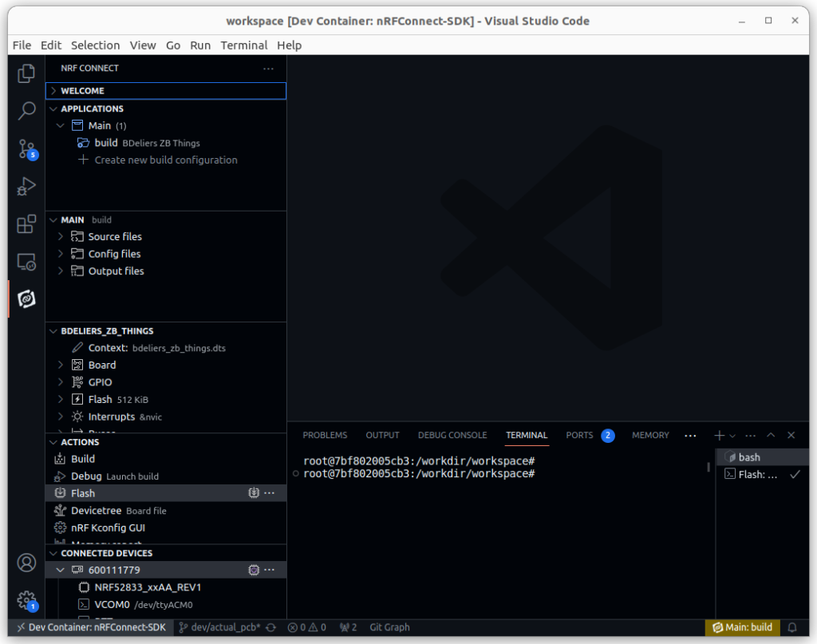Expand Flash 512 KiB node

click(61, 399)
